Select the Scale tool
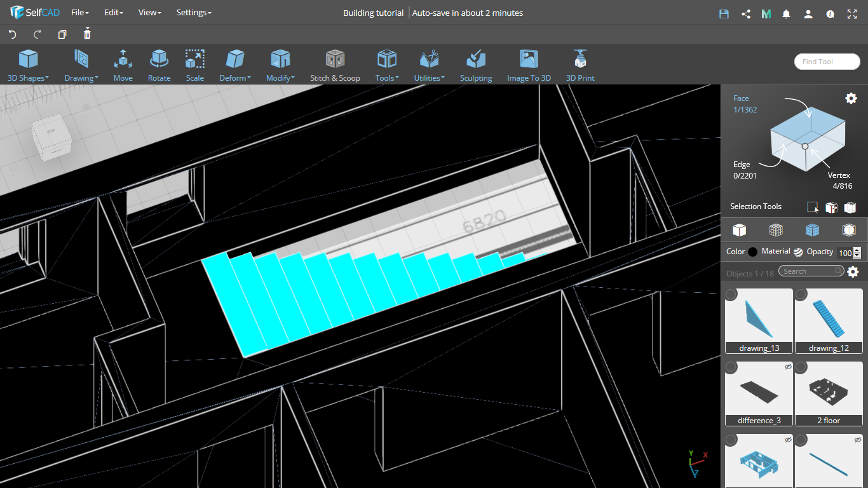The height and width of the screenshot is (488, 868). pyautogui.click(x=195, y=66)
